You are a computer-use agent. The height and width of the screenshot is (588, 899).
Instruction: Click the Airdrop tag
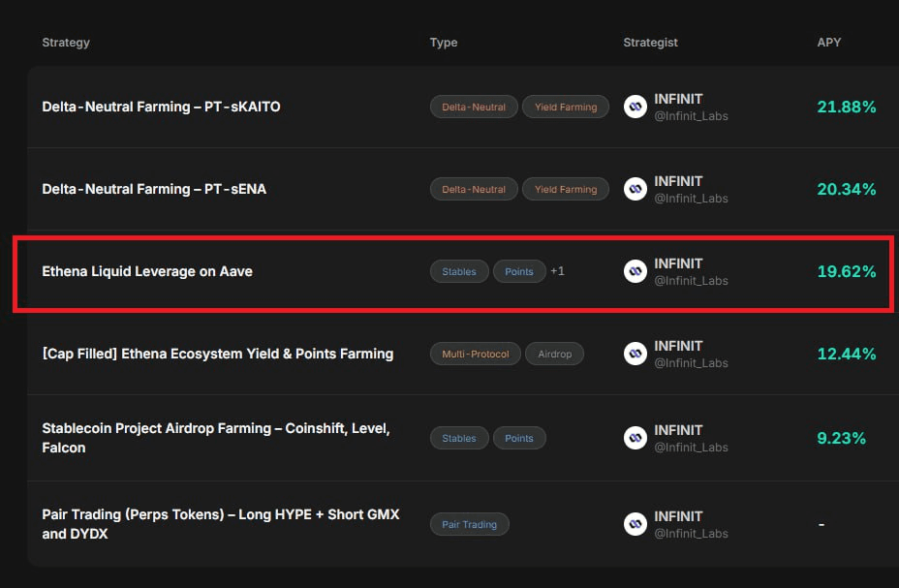(554, 355)
